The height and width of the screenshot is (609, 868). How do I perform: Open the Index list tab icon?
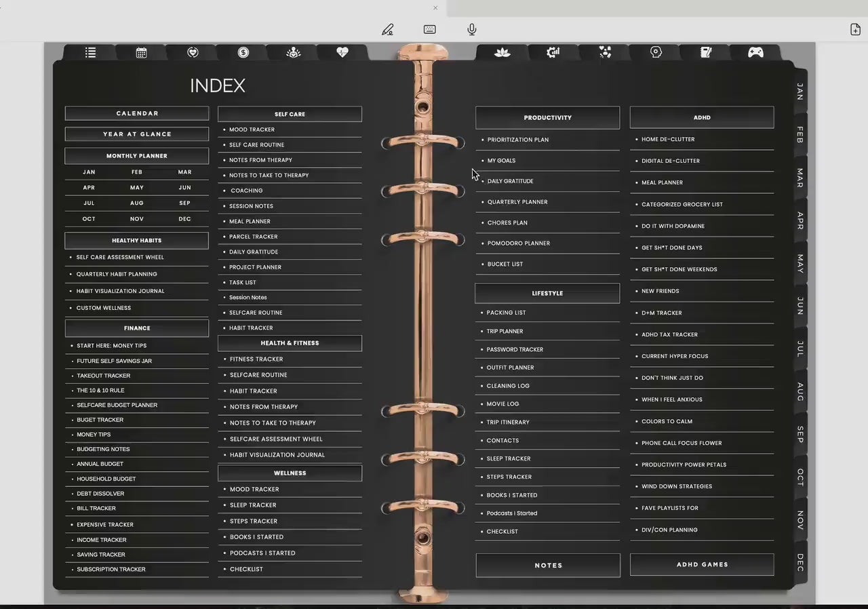click(90, 52)
